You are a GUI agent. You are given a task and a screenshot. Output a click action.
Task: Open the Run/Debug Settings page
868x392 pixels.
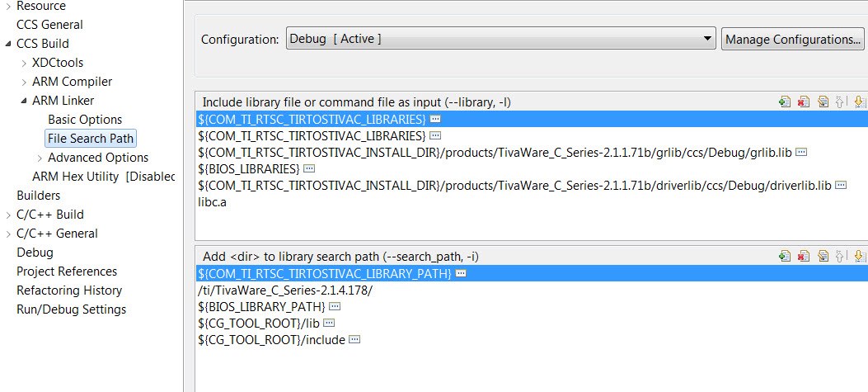click(x=72, y=309)
